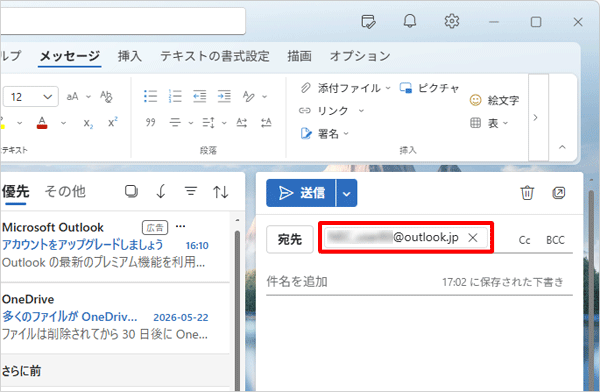Viewport: 600px width, 392px height.
Task: Insert an emoji (絵文字)
Action: coord(494,100)
